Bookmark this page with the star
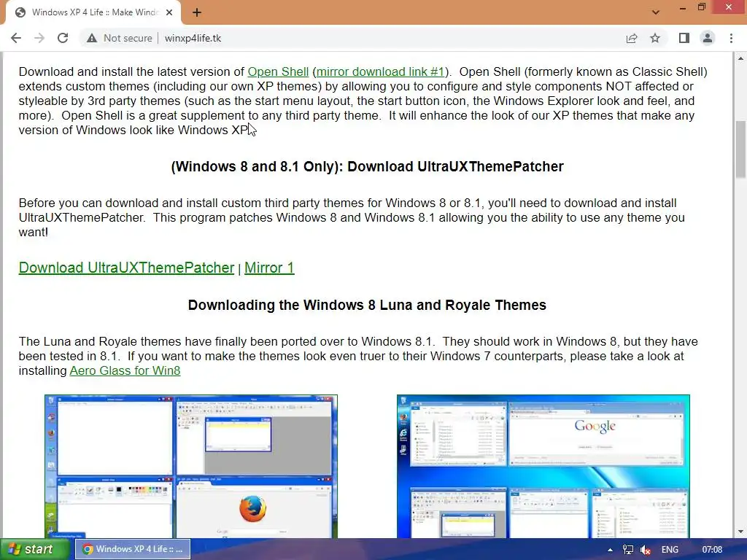This screenshot has height=560, width=747. (655, 38)
